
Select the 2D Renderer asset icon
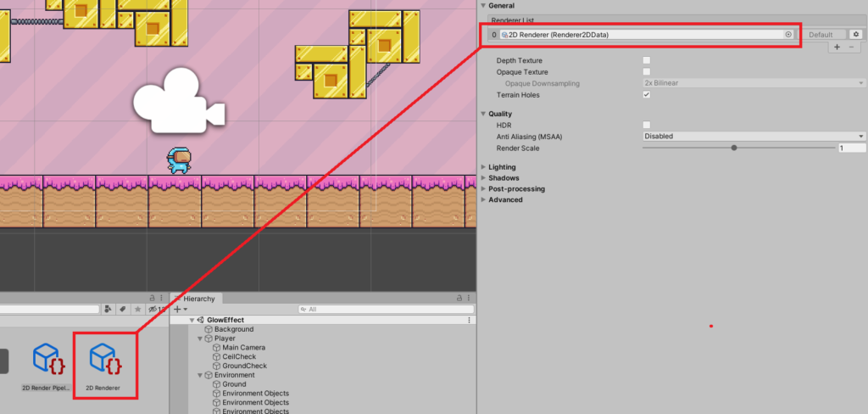pos(106,358)
